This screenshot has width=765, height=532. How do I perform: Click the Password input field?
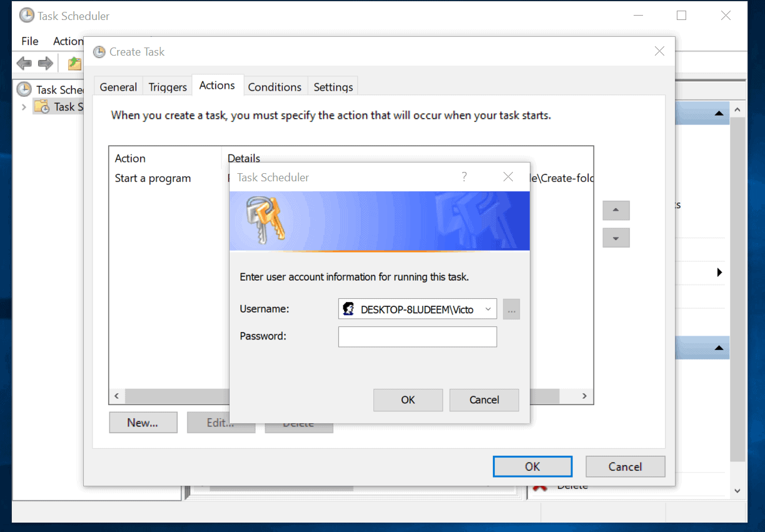pos(418,336)
